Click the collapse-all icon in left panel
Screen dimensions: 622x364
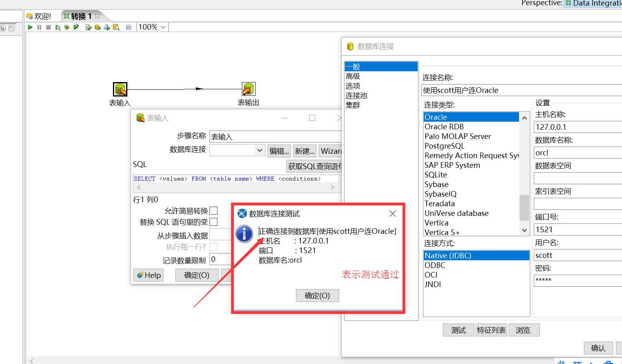pos(11,28)
